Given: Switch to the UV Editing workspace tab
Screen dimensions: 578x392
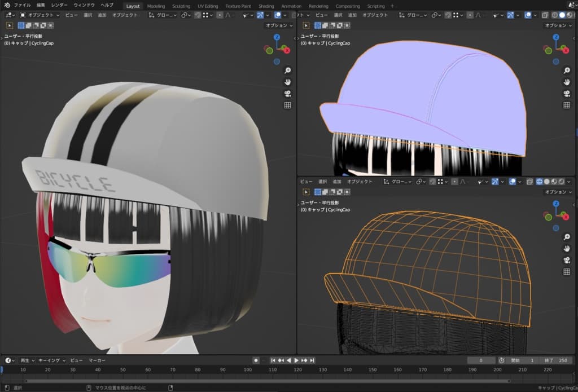Looking at the screenshot, I should coord(208,6).
